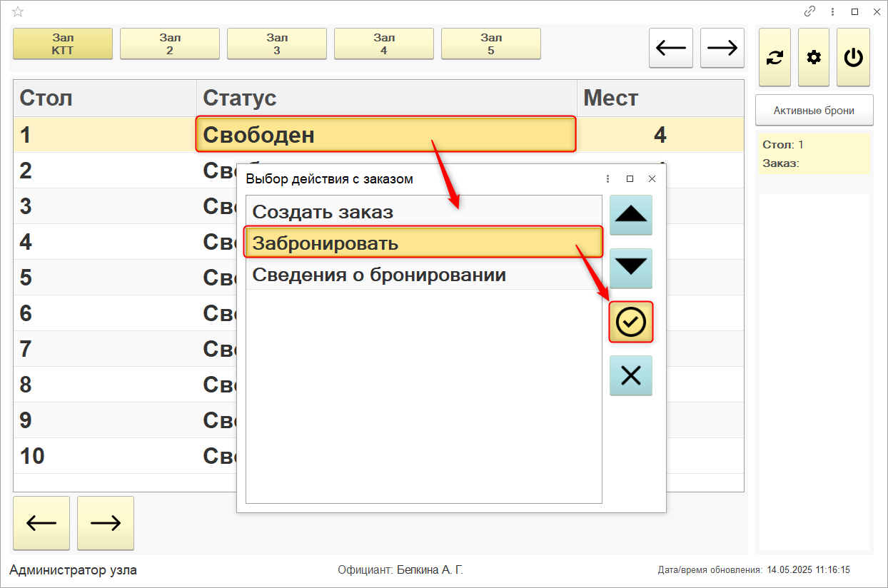Click the bottom left arrow below table list

[x=41, y=523]
